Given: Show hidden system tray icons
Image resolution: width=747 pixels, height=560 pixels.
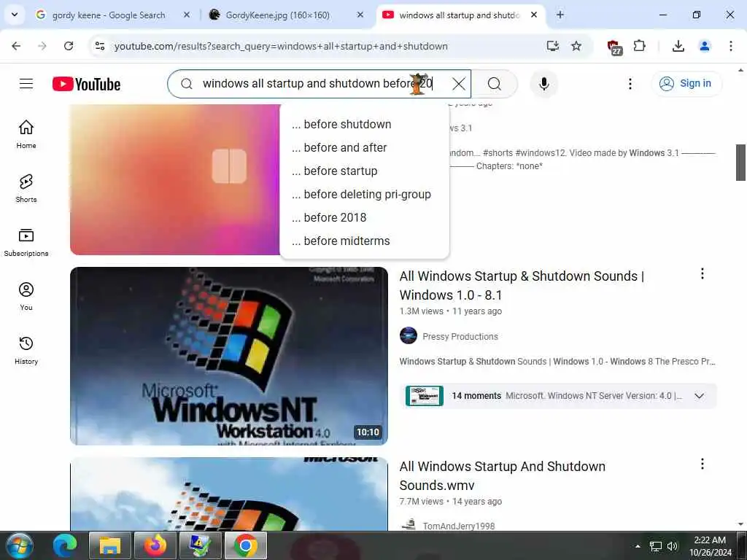Looking at the screenshot, I should click(x=638, y=546).
